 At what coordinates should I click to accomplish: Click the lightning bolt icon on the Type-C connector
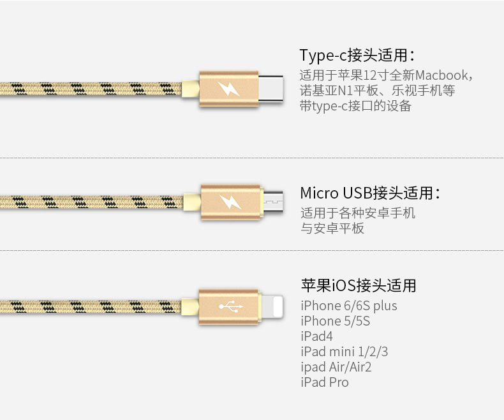(228, 89)
